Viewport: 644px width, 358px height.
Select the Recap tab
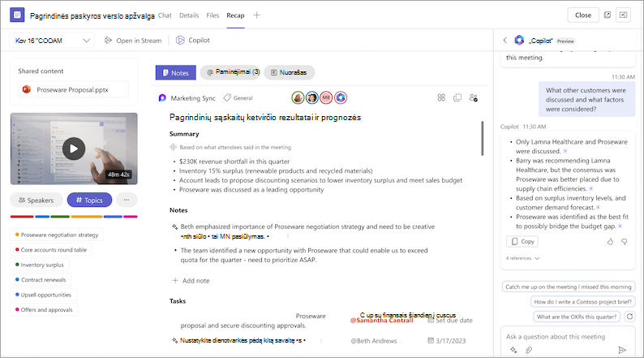[235, 15]
